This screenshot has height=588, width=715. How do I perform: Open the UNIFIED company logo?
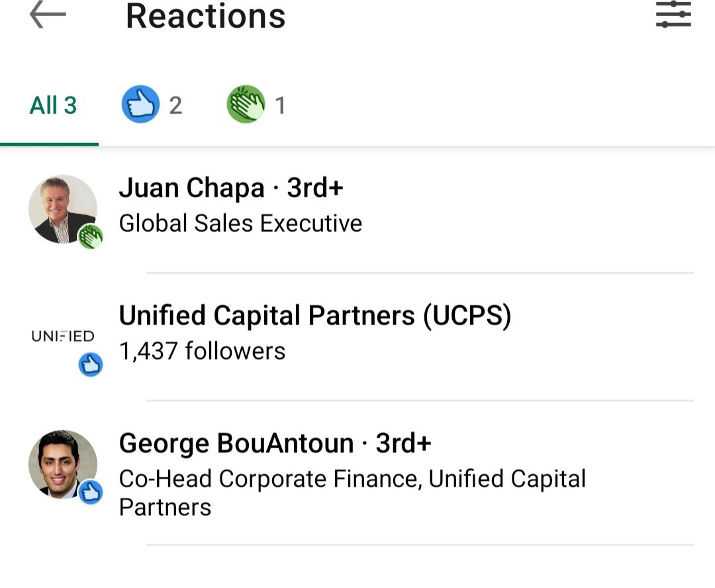63,336
